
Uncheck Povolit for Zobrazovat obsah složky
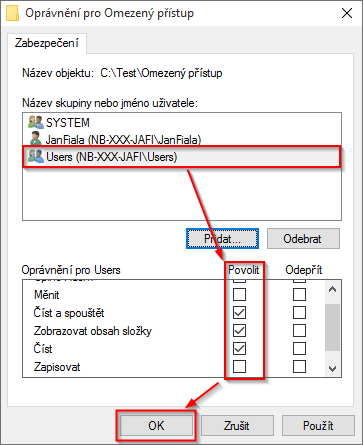[239, 331]
